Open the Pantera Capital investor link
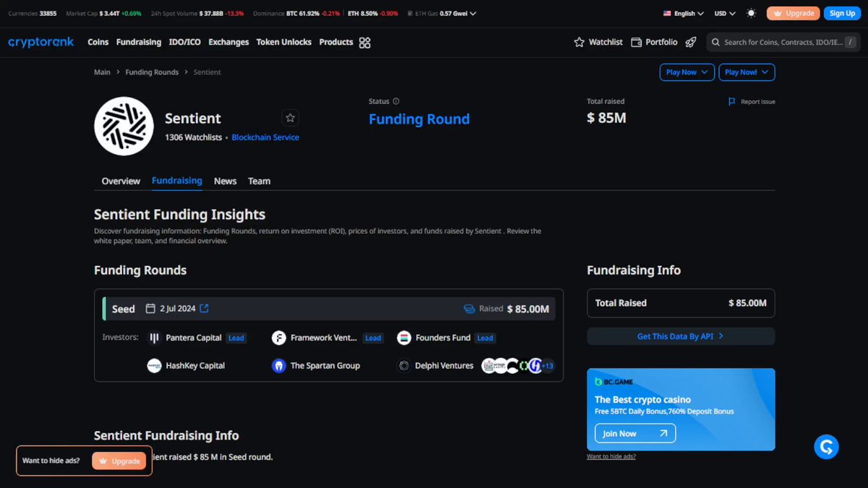This screenshot has height=488, width=868. coord(193,338)
